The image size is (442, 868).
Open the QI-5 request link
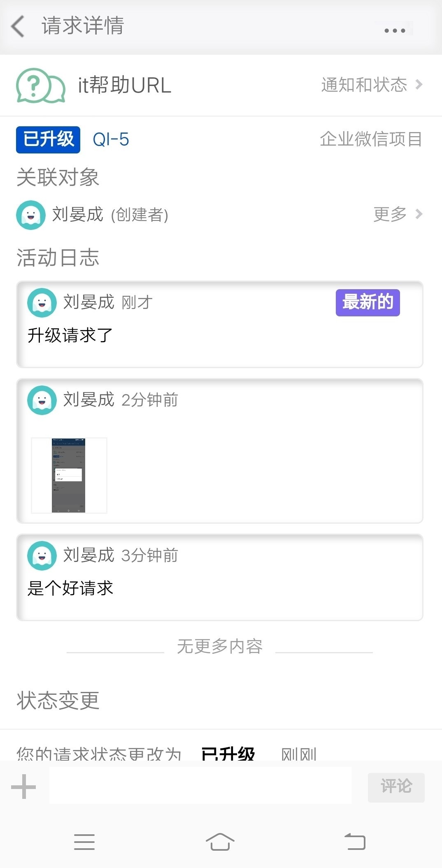111,139
